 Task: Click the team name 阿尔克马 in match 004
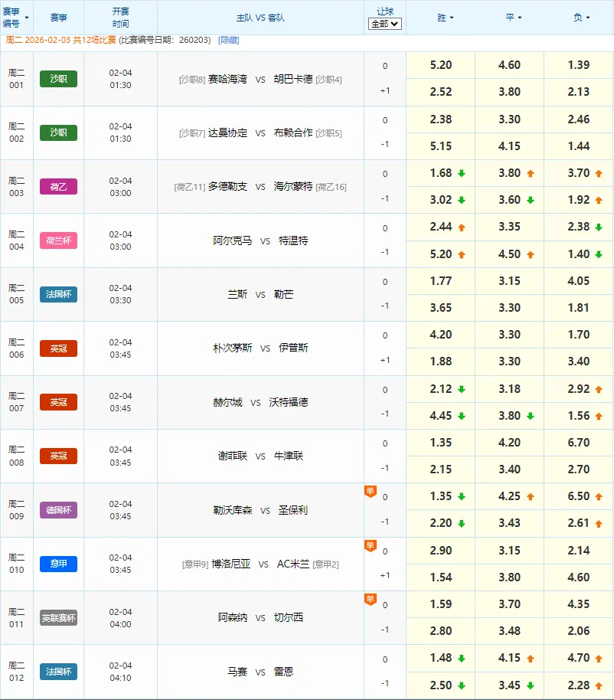click(x=231, y=240)
